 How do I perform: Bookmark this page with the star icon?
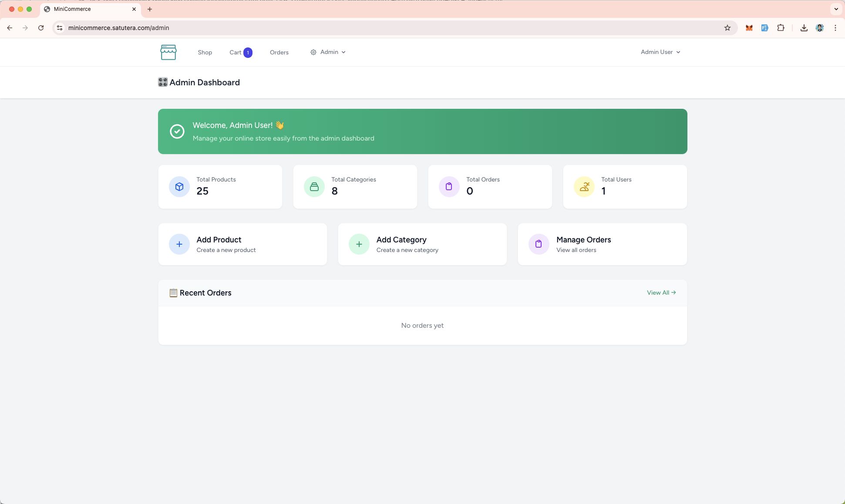pos(727,28)
